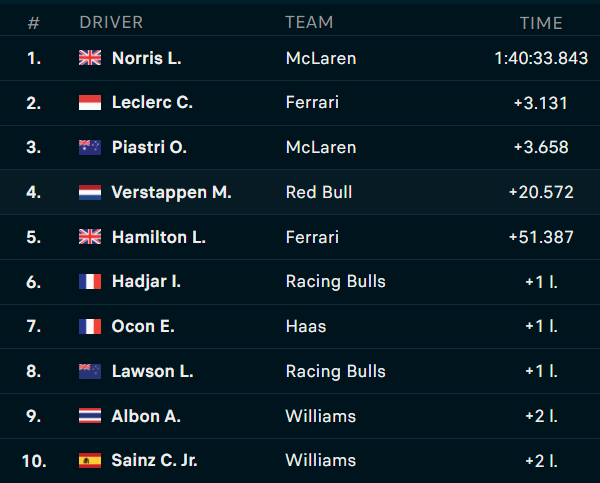Image resolution: width=600 pixels, height=483 pixels.
Task: Click the Thai flag beside Albon A.
Action: pyautogui.click(x=90, y=416)
